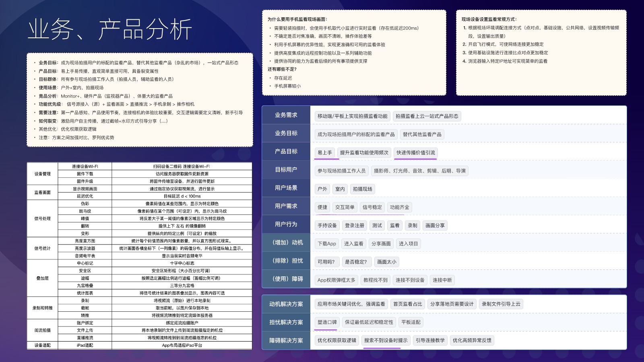Click the 易上手 tag
The image size is (644, 362).
325,152
